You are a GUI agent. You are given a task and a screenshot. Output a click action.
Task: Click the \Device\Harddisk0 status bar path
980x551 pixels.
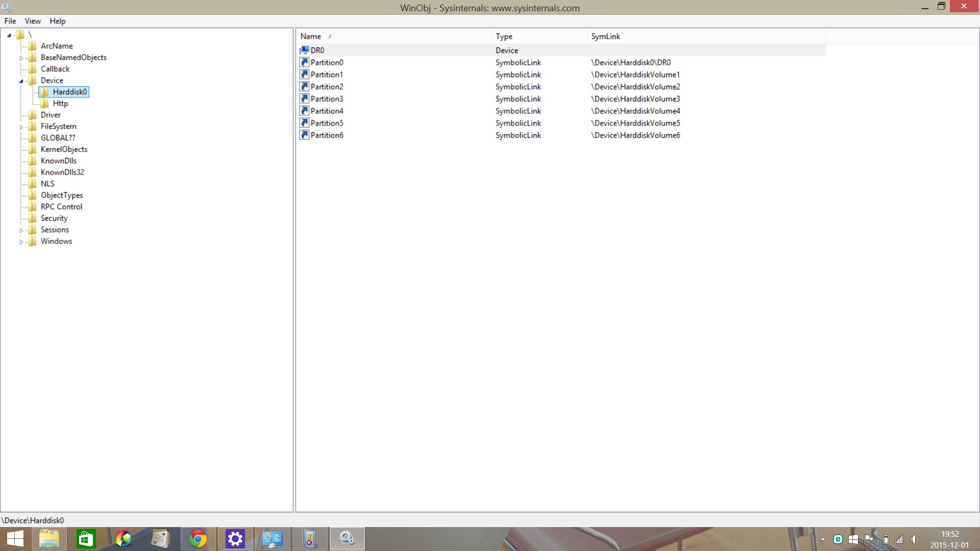tap(33, 520)
